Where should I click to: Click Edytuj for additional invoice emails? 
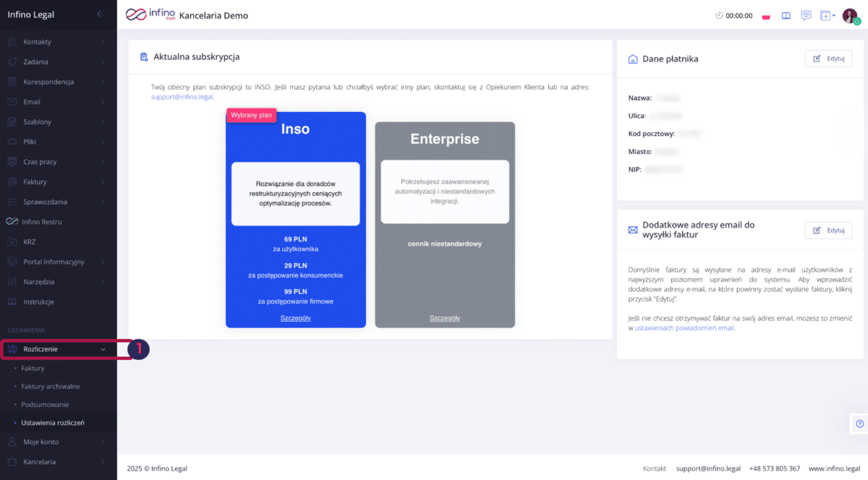tap(828, 231)
